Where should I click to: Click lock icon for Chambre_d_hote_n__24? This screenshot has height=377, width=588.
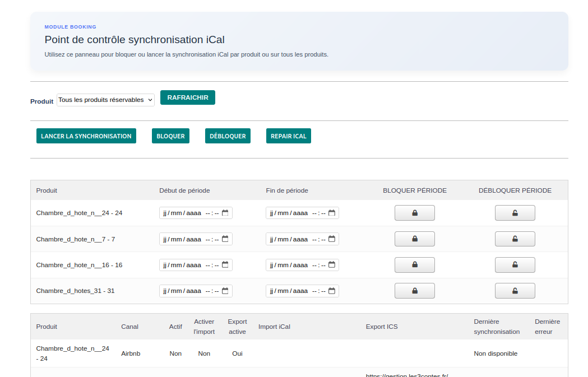click(x=414, y=213)
